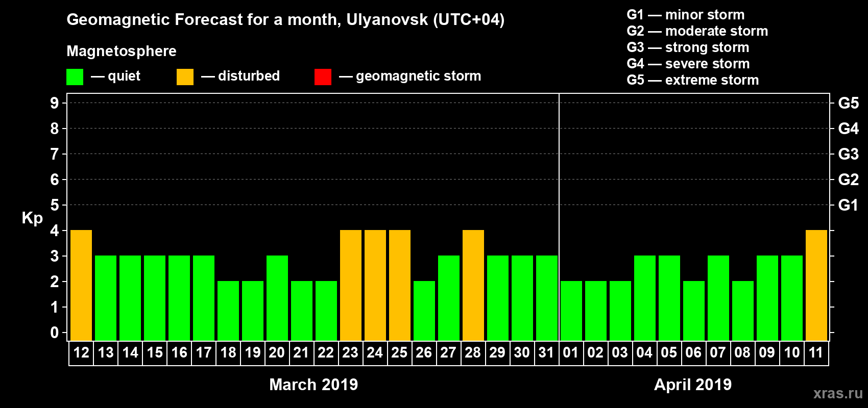The image size is (868, 408).
Task: Click date label 09 in April
Action: [x=767, y=353]
